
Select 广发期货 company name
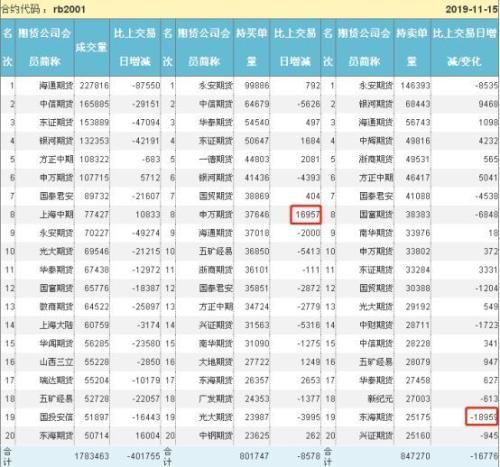point(216,399)
